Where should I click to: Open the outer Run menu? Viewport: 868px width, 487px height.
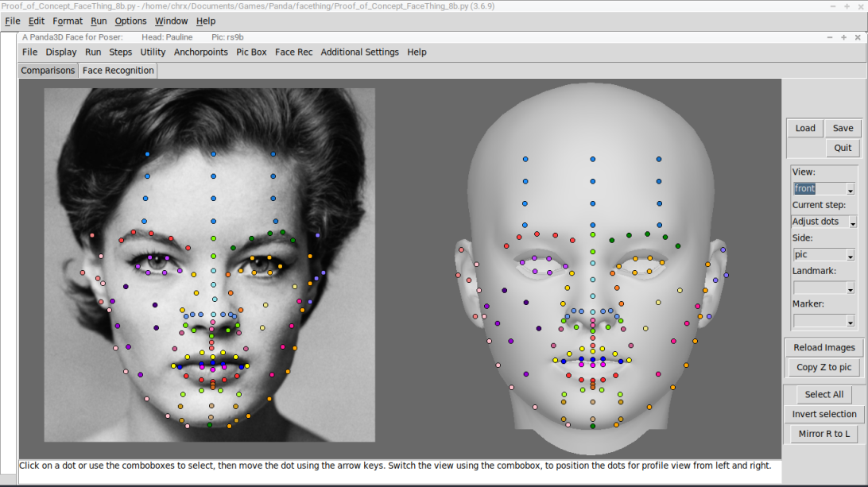99,21
